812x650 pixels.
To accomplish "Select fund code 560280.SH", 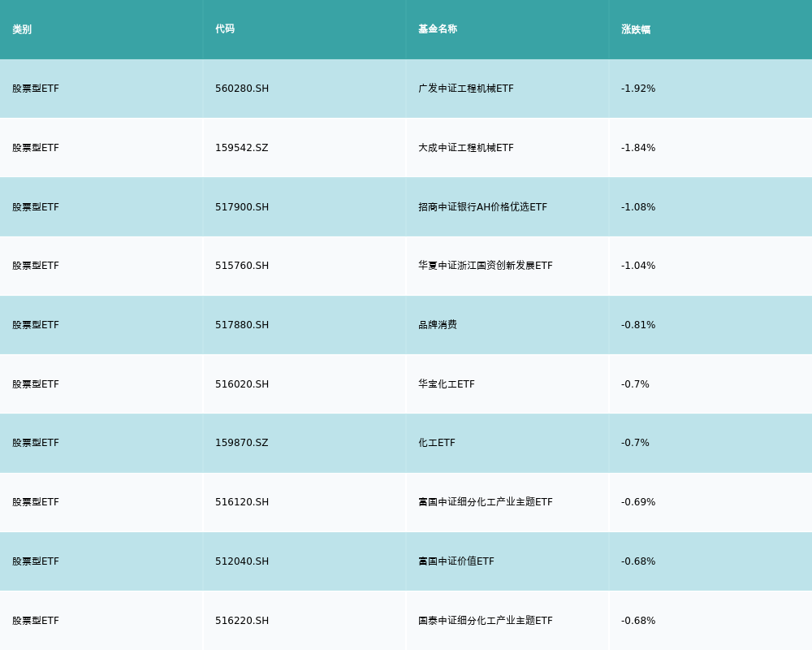I will tap(242, 89).
